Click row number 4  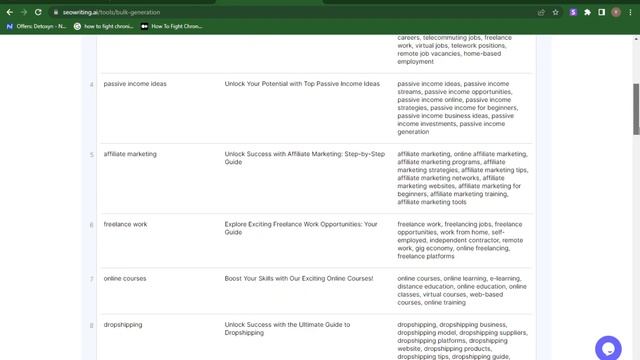91,84
